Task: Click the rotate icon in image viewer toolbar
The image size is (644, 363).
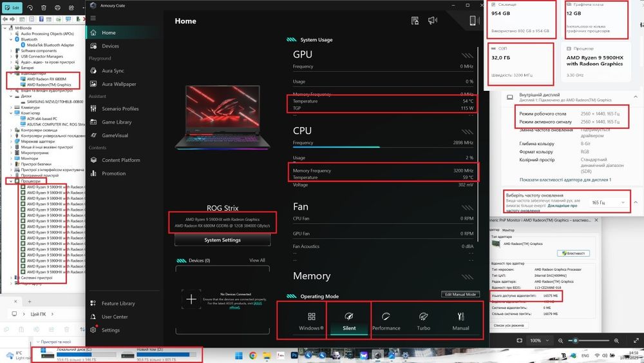Action: click(30, 8)
